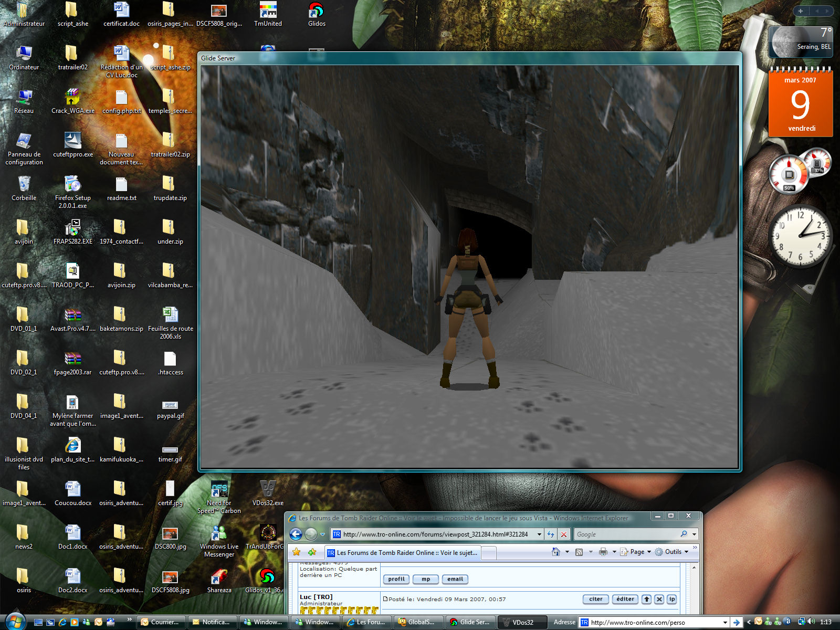Open the Shareaza desktop shortcut

point(219,581)
